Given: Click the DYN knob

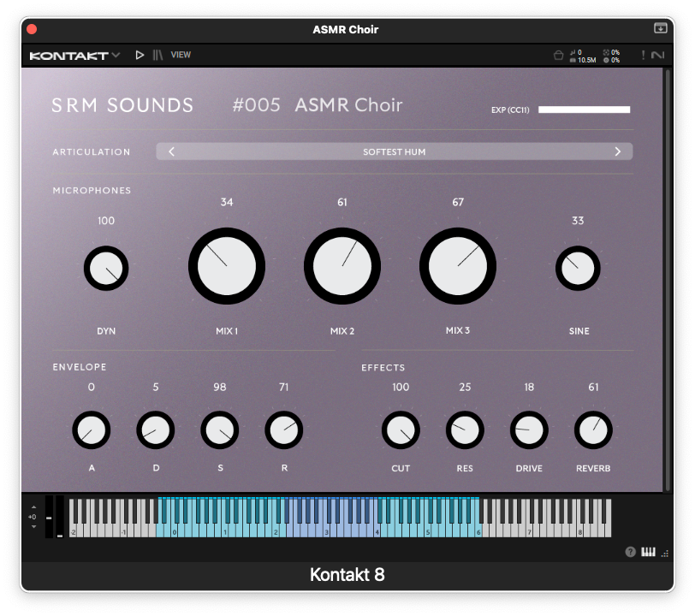Looking at the screenshot, I should click(106, 269).
